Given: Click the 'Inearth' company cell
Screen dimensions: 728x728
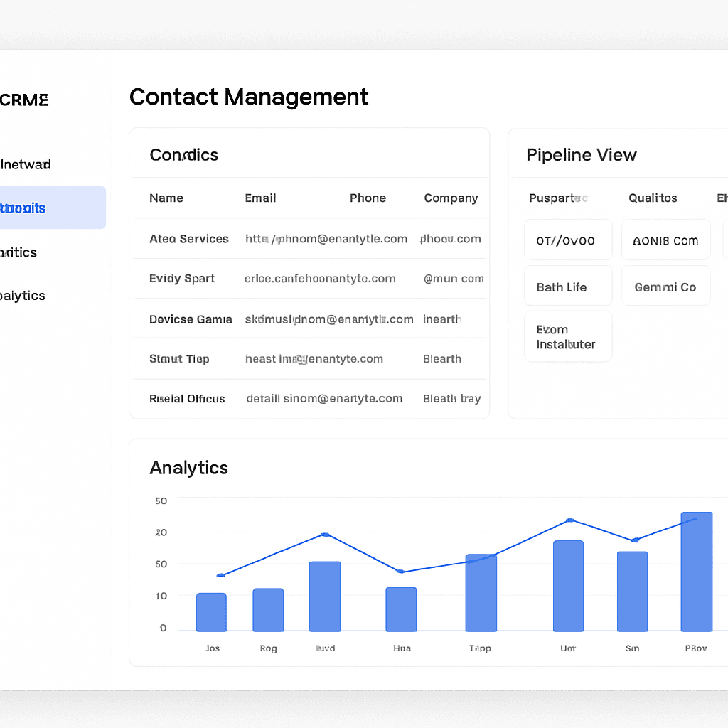Looking at the screenshot, I should pyautogui.click(x=442, y=319).
